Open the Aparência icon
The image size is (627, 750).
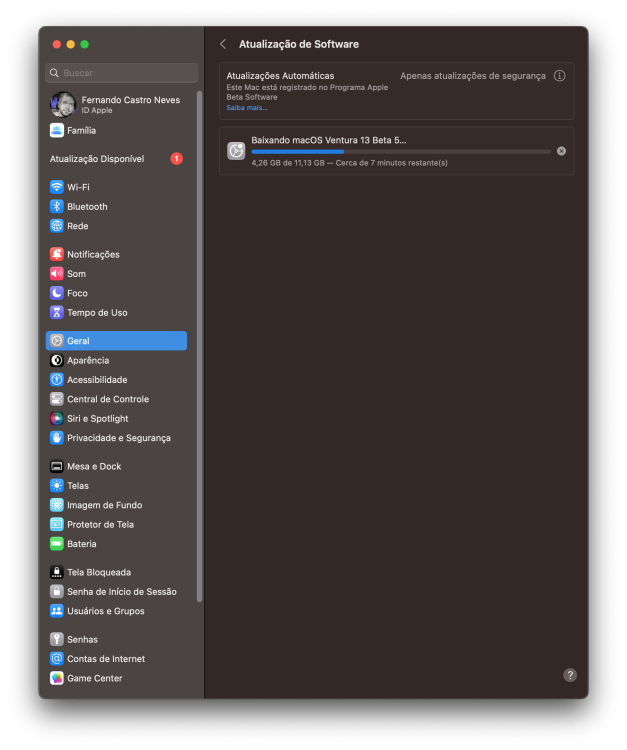[56, 360]
